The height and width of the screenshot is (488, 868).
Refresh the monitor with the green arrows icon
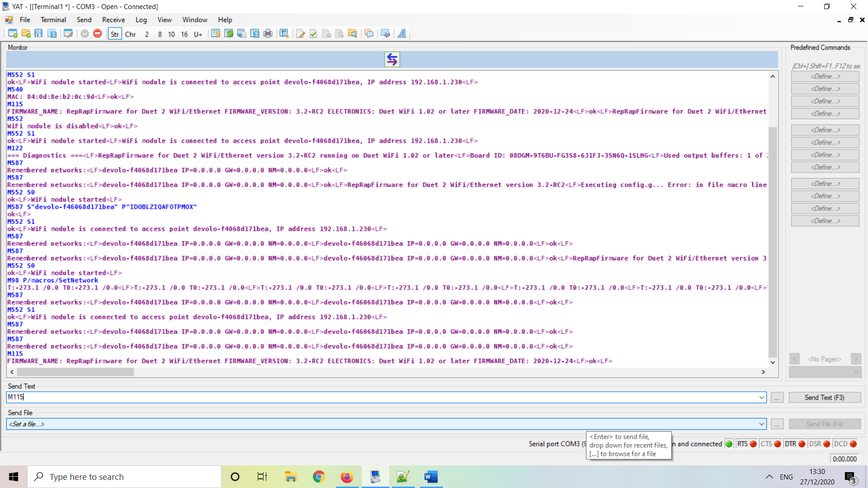coord(229,34)
